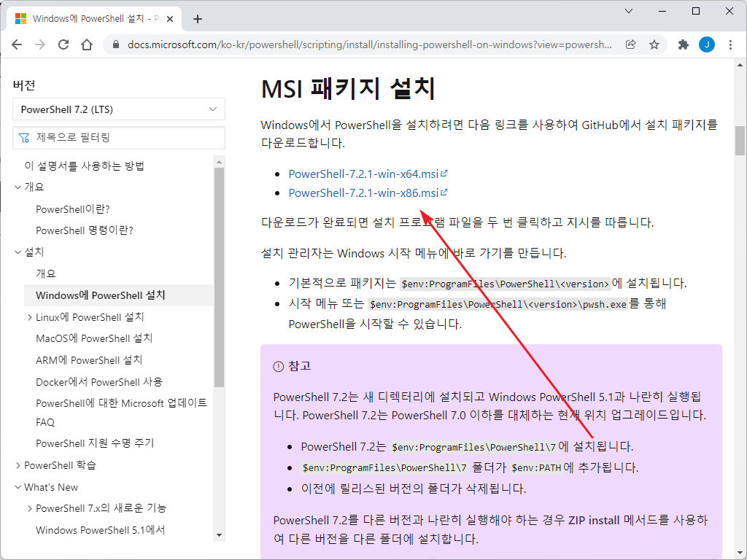This screenshot has height=560, width=747.
Task: Open Windows PowerShell 5.1에서 item
Action: click(x=101, y=530)
